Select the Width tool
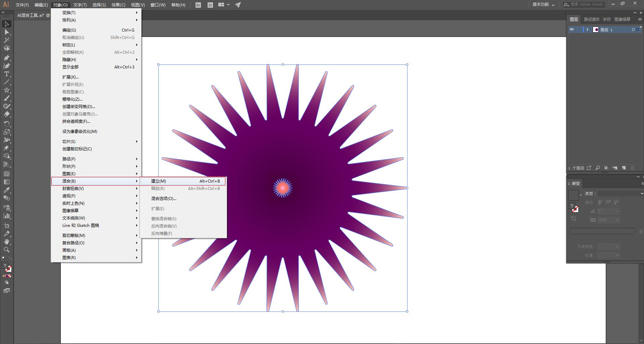Screen dimensions: 644x344 point(6,140)
